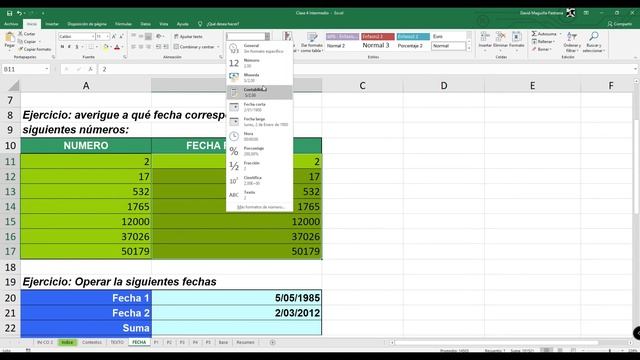The image size is (640, 360).
Task: Align text right in Alineación group
Action: click(x=148, y=47)
